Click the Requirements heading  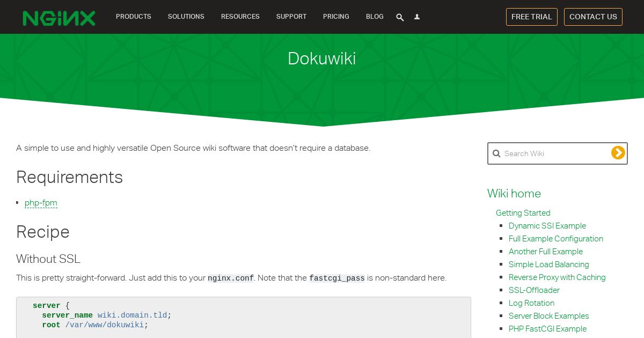coord(70,177)
